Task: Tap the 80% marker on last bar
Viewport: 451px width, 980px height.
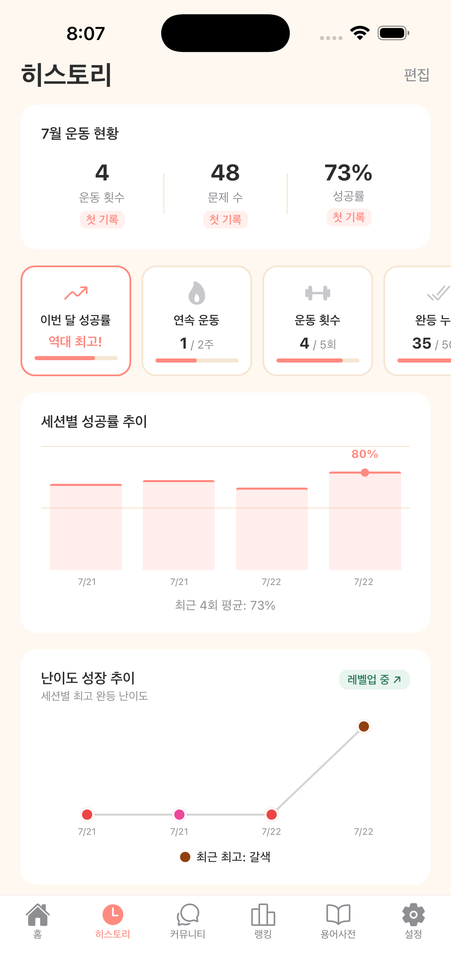Action: pyautogui.click(x=365, y=473)
